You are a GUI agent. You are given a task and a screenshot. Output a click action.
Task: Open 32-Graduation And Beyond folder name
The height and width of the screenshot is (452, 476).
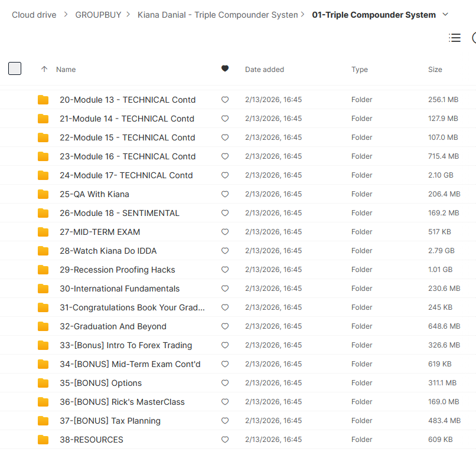(113, 326)
